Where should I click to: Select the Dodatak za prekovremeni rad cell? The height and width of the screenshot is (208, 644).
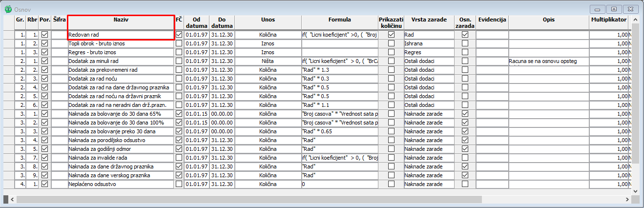(121, 70)
